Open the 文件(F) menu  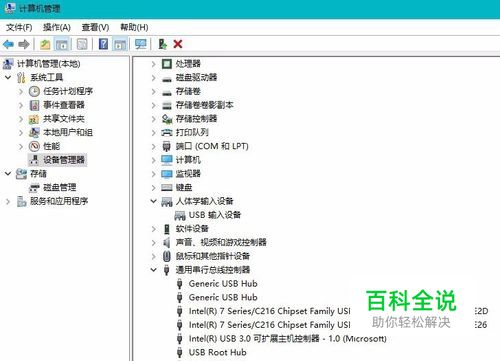pos(19,27)
